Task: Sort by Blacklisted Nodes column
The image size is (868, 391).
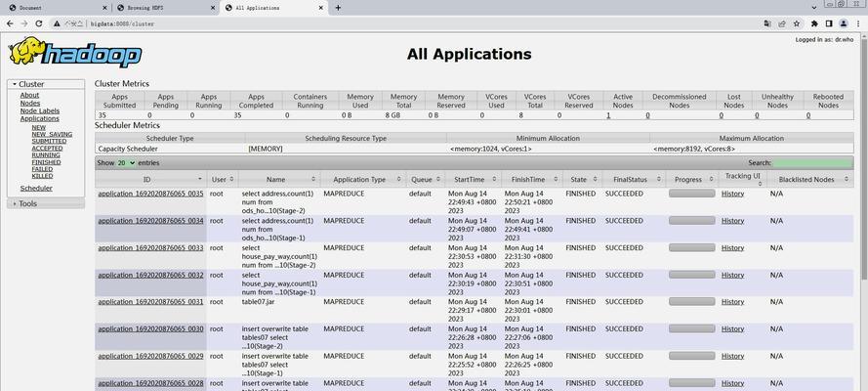Action: click(810, 180)
